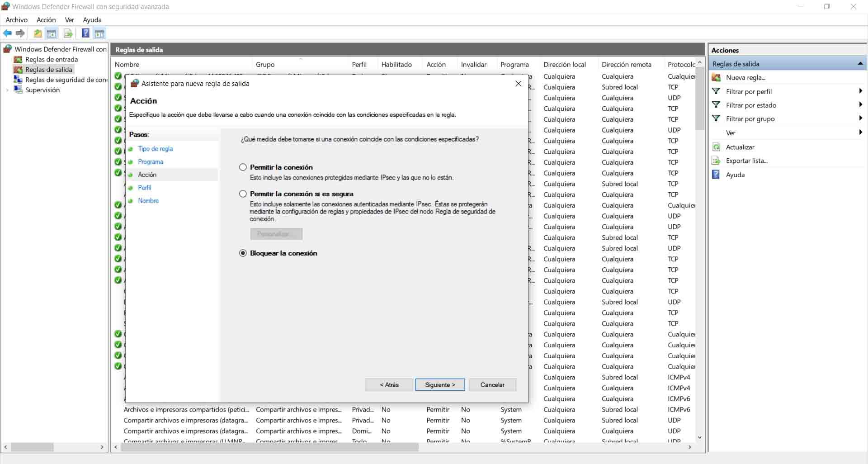Viewport: 868px width, 464px height.
Task: Go to the Nombre wizard step
Action: pos(148,201)
